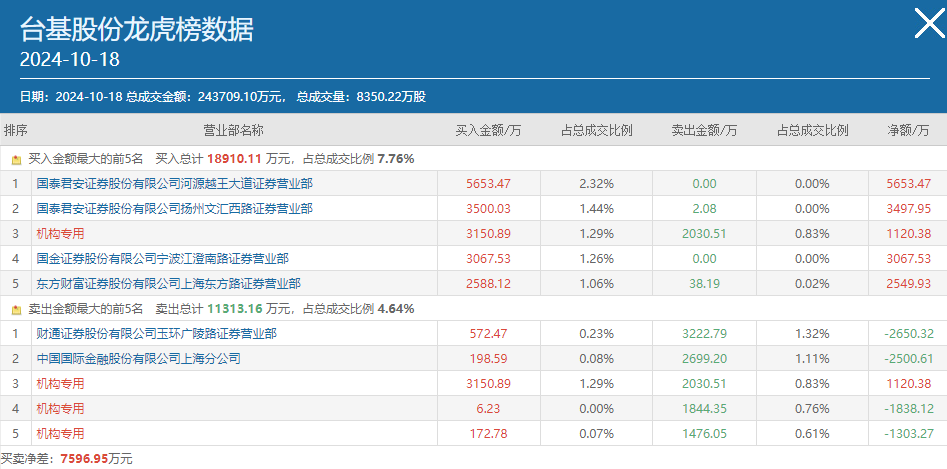This screenshot has height=469, width=947.
Task: Select the net amount 2549.93 cell
Action: 908,283
